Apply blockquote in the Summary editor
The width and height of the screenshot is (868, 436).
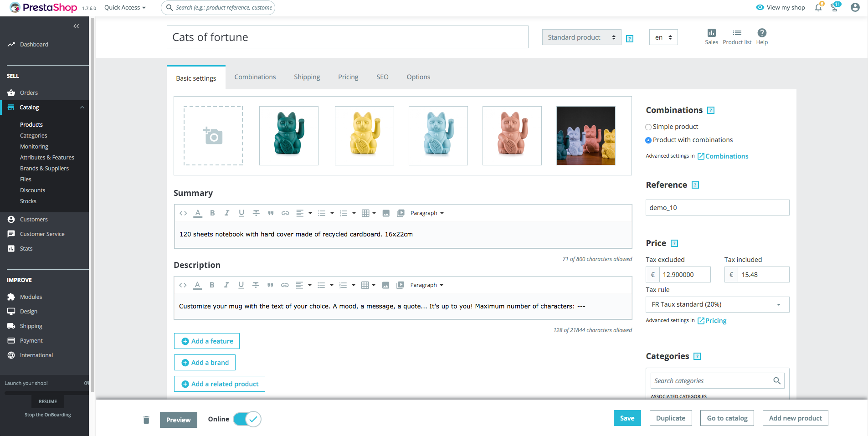[271, 213]
